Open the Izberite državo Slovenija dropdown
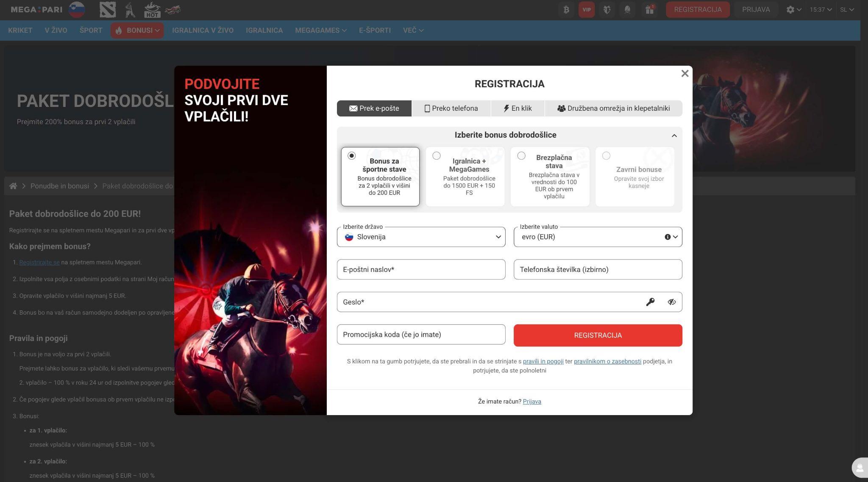The width and height of the screenshot is (868, 482). pyautogui.click(x=421, y=237)
